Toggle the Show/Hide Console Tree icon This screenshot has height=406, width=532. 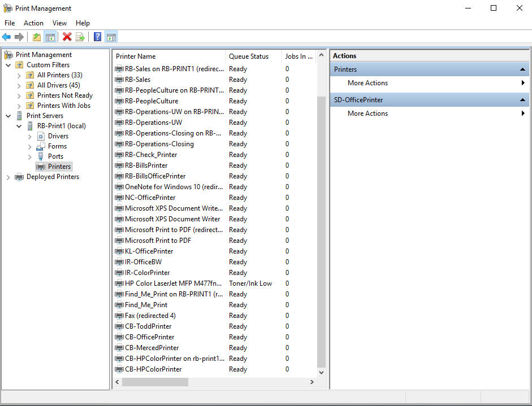click(x=50, y=37)
